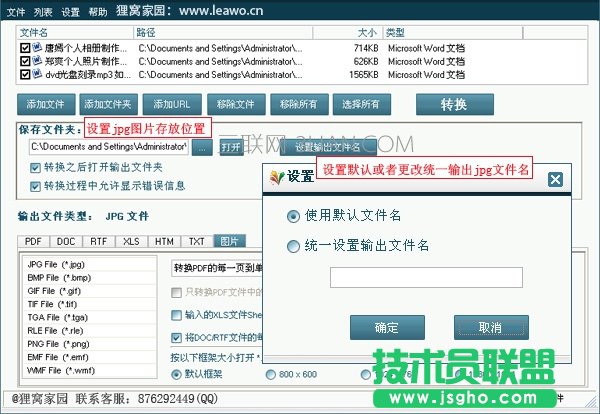This screenshot has width=600, height=414.
Task: Select GIF File (*.gif) format
Action: click(x=90, y=291)
